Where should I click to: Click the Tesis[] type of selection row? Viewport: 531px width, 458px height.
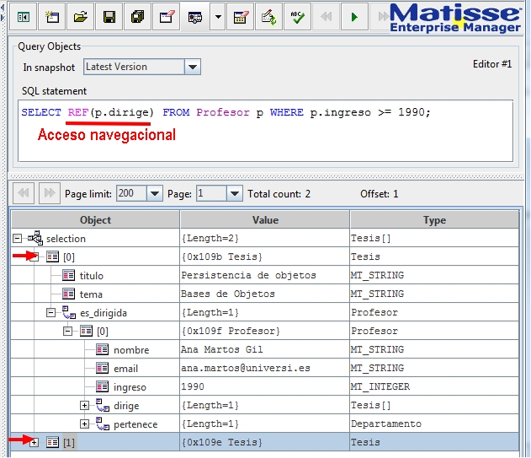pyautogui.click(x=434, y=238)
